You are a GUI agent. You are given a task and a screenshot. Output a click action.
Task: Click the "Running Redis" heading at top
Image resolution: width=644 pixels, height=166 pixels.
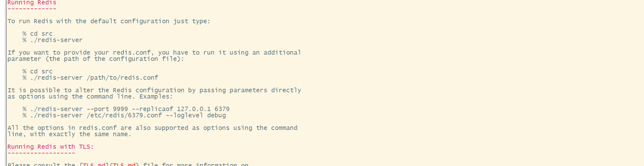coord(32,3)
